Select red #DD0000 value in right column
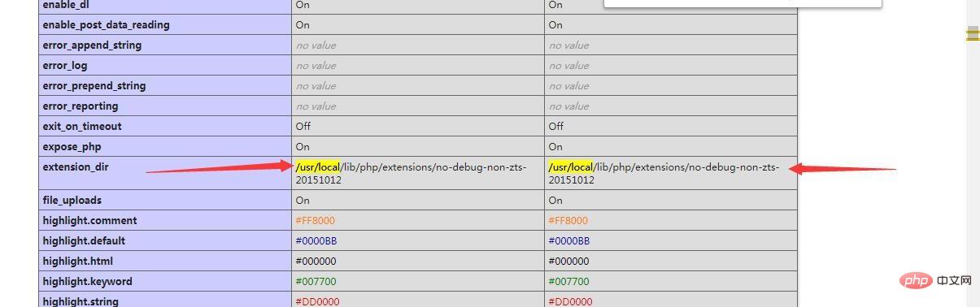The width and height of the screenshot is (980, 307). click(570, 301)
